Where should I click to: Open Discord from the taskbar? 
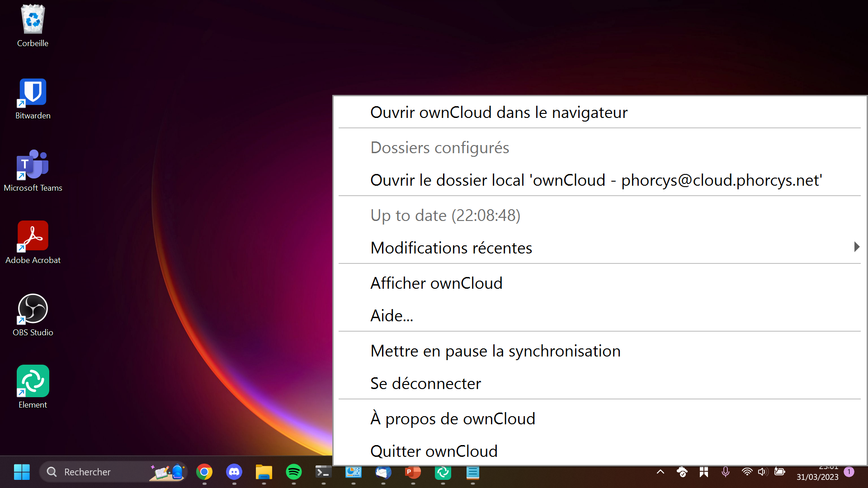point(234,472)
